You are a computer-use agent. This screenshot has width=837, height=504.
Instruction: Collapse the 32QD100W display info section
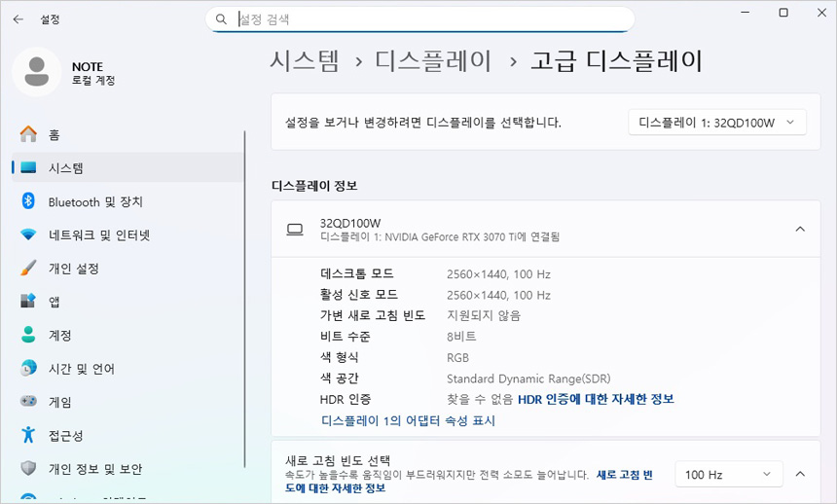pyautogui.click(x=800, y=230)
